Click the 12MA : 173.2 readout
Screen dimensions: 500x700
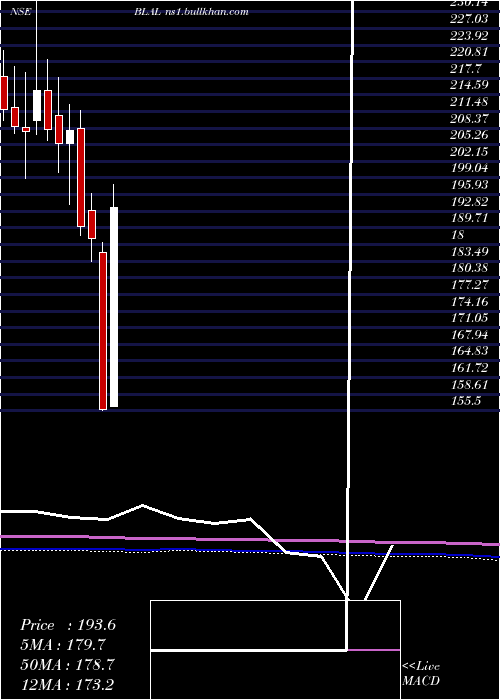68,684
